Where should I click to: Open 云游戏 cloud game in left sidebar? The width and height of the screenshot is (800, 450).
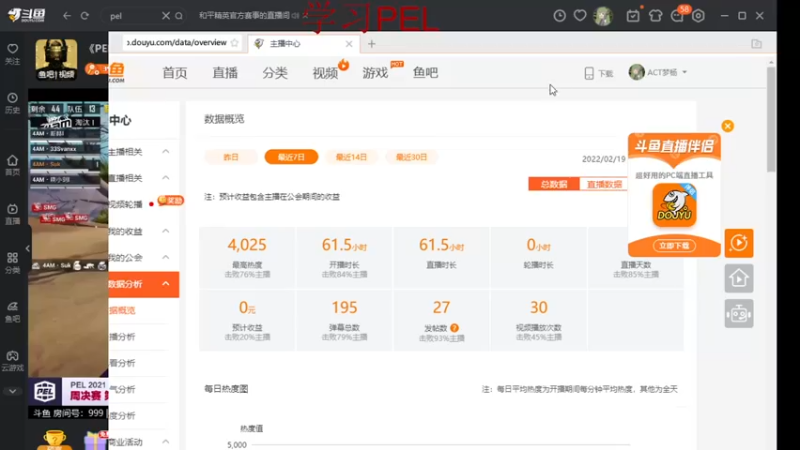pyautogui.click(x=12, y=361)
